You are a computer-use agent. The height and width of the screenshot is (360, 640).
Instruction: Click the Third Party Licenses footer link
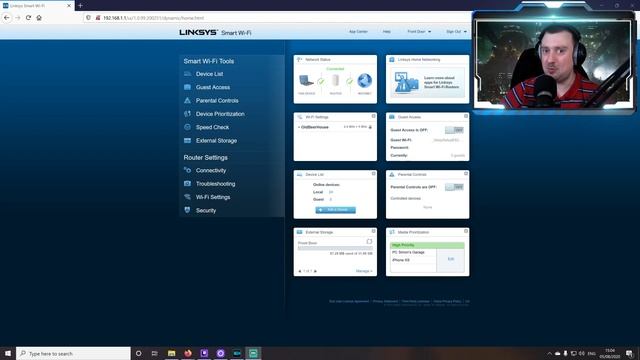pyautogui.click(x=415, y=302)
